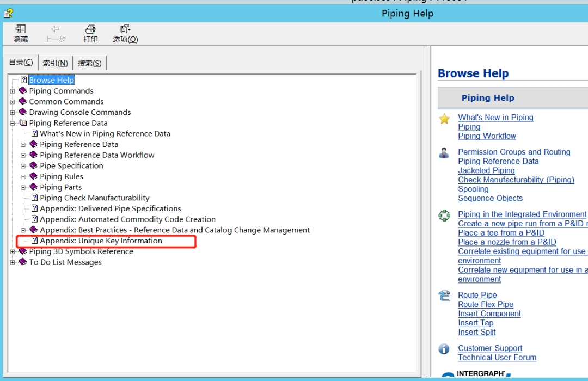Open the Route Flex Pipe link

coord(486,304)
